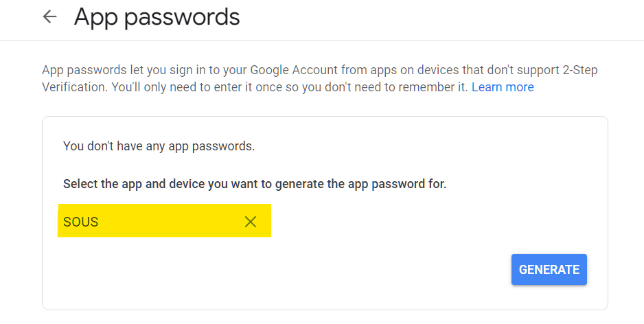Clear the SOUS field with the X icon
The height and width of the screenshot is (324, 644).
[x=250, y=222]
